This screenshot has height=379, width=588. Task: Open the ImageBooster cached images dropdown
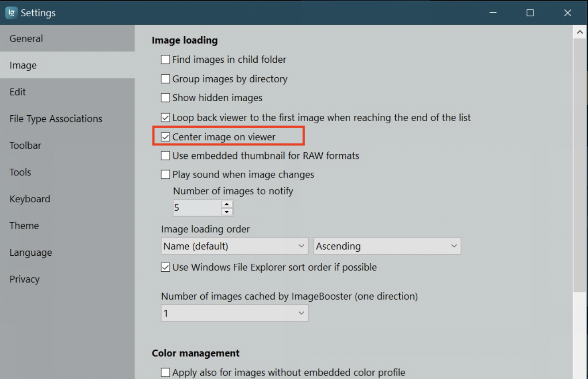234,313
